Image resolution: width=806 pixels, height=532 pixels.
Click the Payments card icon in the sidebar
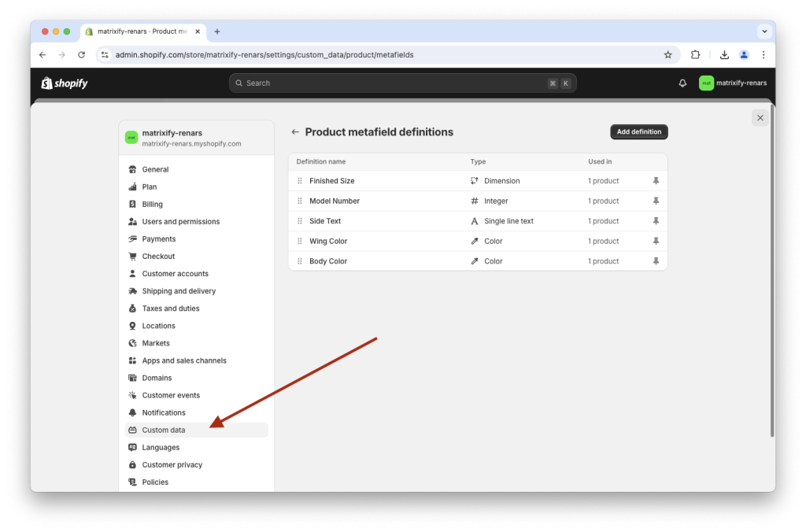pos(131,238)
